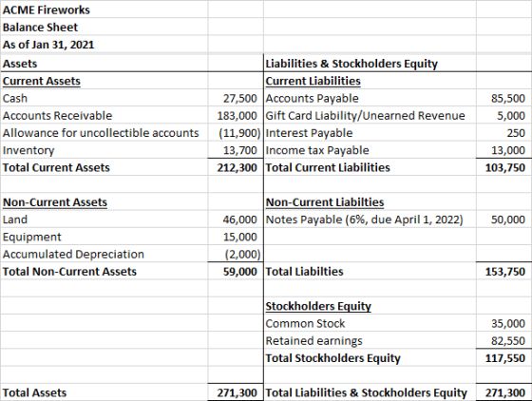Click the 'Non-Current Assets' subheading
The width and height of the screenshot is (532, 401).
tap(55, 201)
